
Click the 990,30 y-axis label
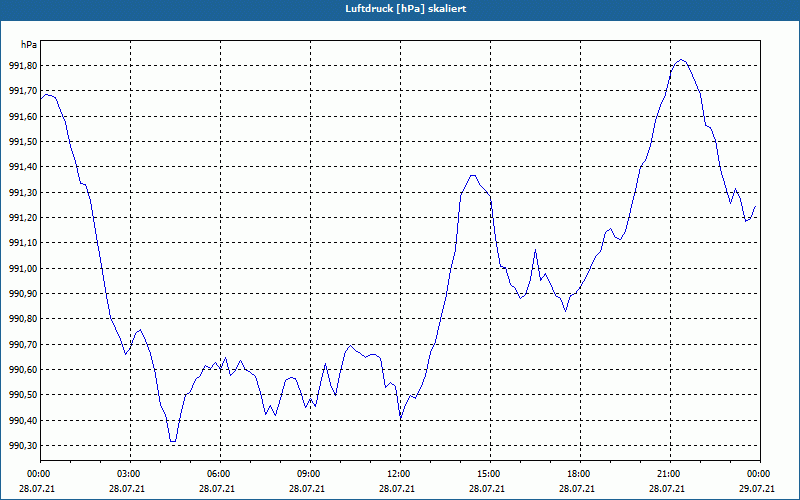pyautogui.click(x=23, y=445)
